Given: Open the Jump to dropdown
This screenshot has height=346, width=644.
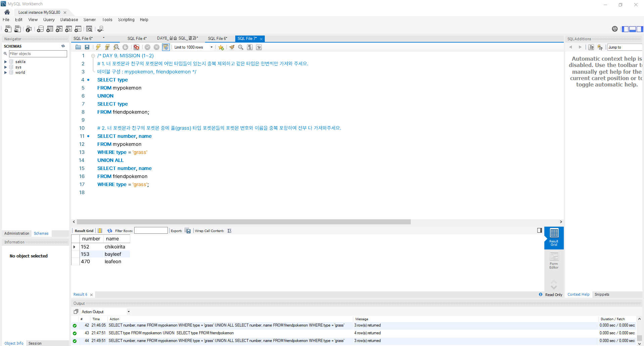Looking at the screenshot, I should pyautogui.click(x=625, y=47).
